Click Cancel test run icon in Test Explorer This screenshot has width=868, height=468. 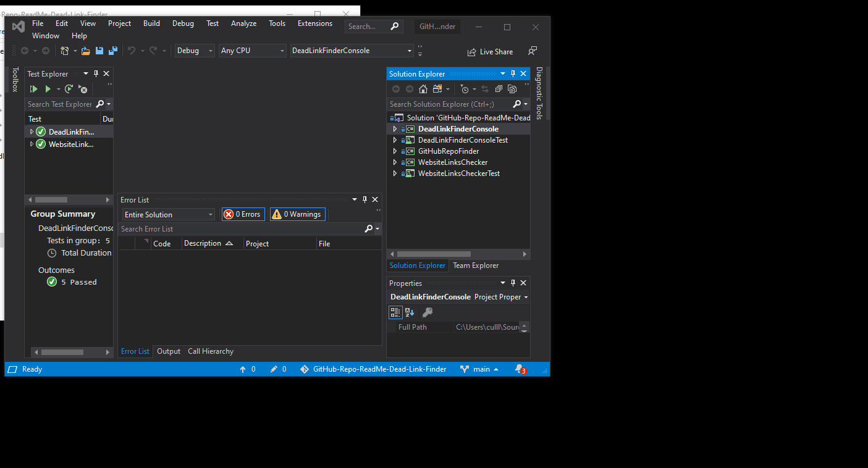tap(83, 90)
